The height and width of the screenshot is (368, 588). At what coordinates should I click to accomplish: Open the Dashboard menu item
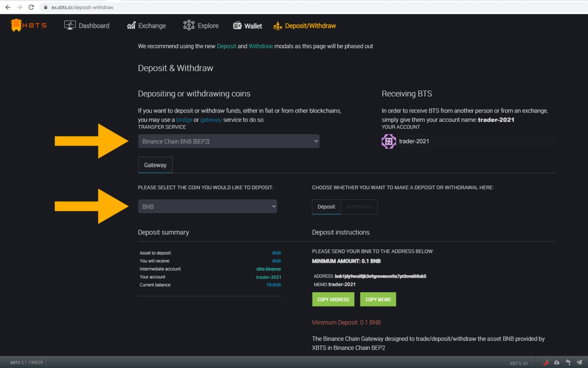(87, 26)
